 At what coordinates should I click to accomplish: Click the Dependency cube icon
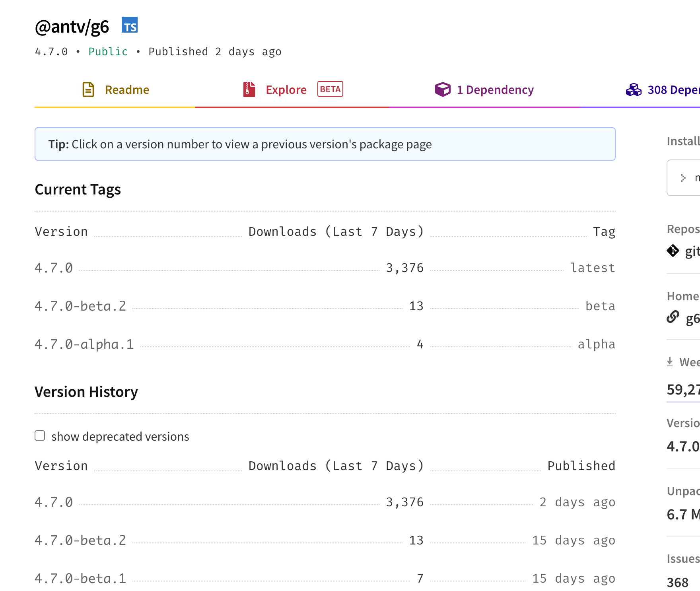pos(442,89)
